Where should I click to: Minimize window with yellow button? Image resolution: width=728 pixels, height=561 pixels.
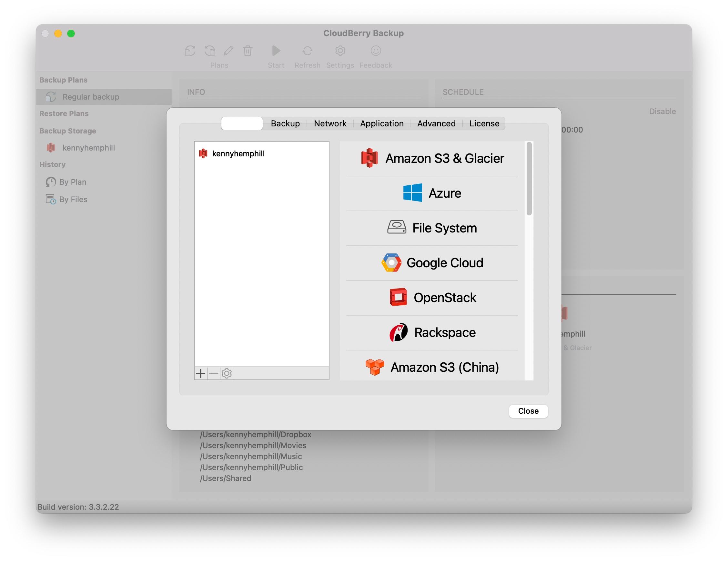[x=58, y=34]
